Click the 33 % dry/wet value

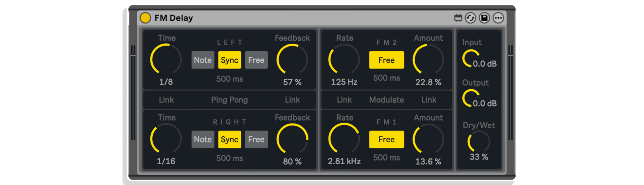pos(479,157)
